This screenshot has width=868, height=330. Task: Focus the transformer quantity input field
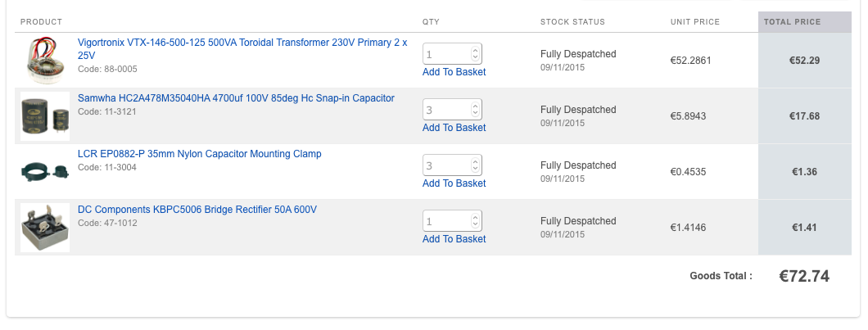click(x=446, y=54)
